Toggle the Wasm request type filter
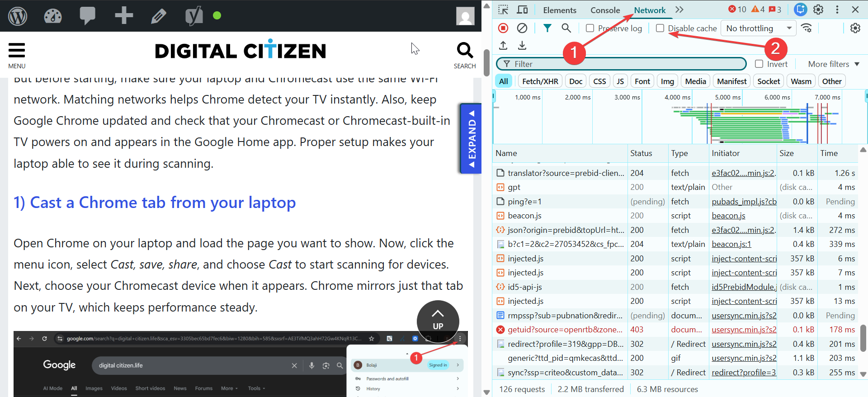The image size is (868, 397). coord(801,81)
